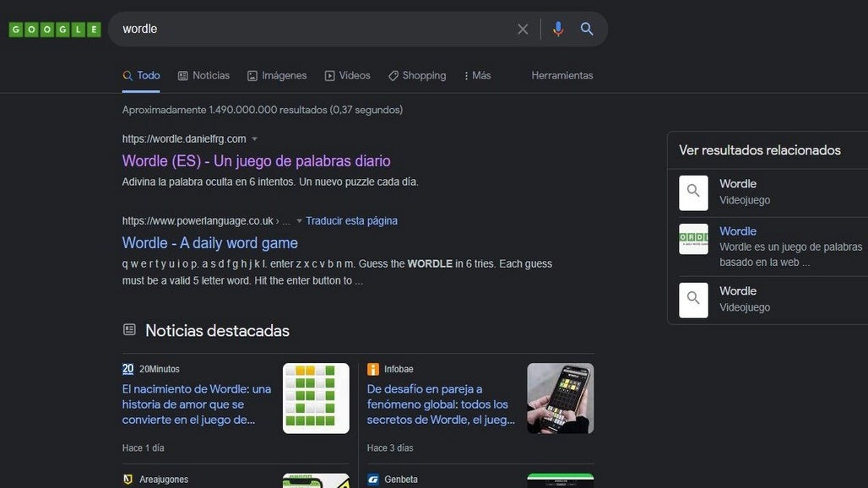Start voice search with microphone icon
The height and width of the screenshot is (488, 868).
(x=557, y=30)
